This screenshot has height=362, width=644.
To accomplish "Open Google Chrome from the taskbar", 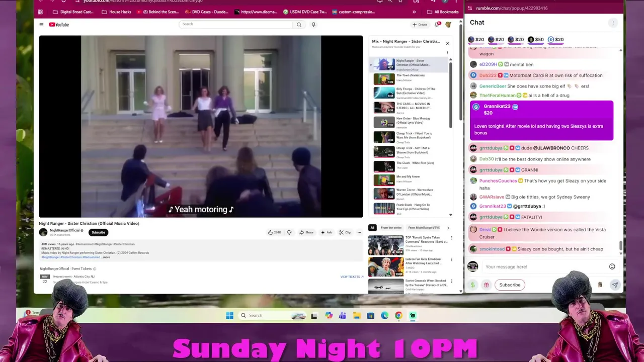I will click(398, 315).
